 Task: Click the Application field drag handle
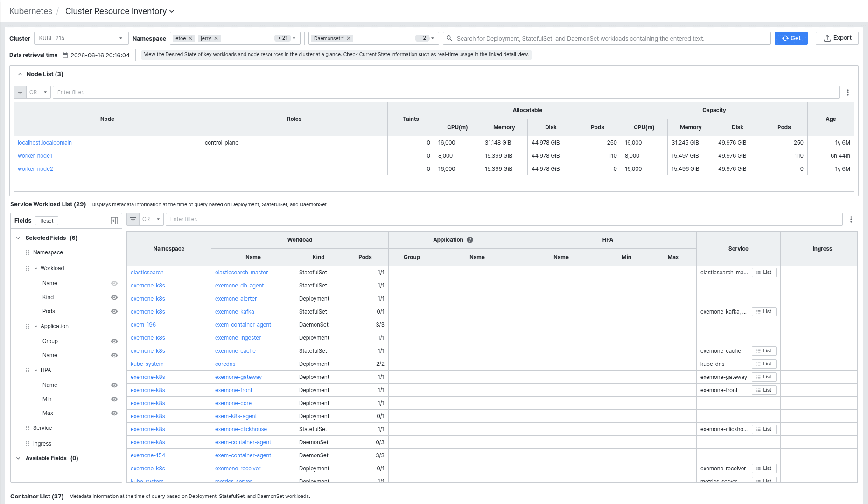point(28,326)
